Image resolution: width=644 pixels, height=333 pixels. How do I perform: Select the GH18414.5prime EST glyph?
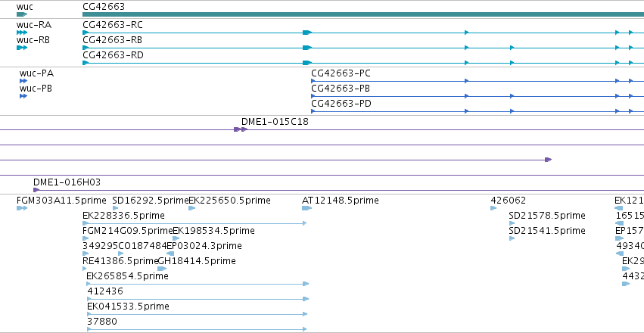[x=162, y=269]
